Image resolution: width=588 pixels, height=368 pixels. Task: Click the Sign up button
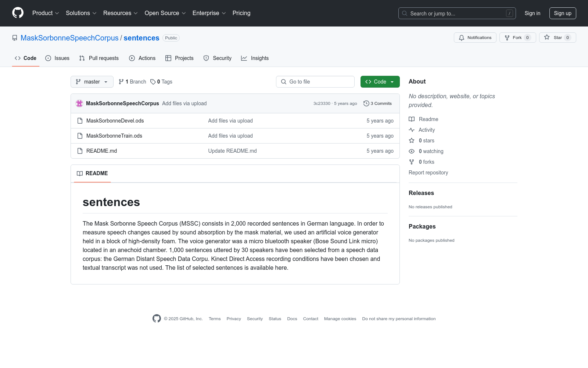563,13
